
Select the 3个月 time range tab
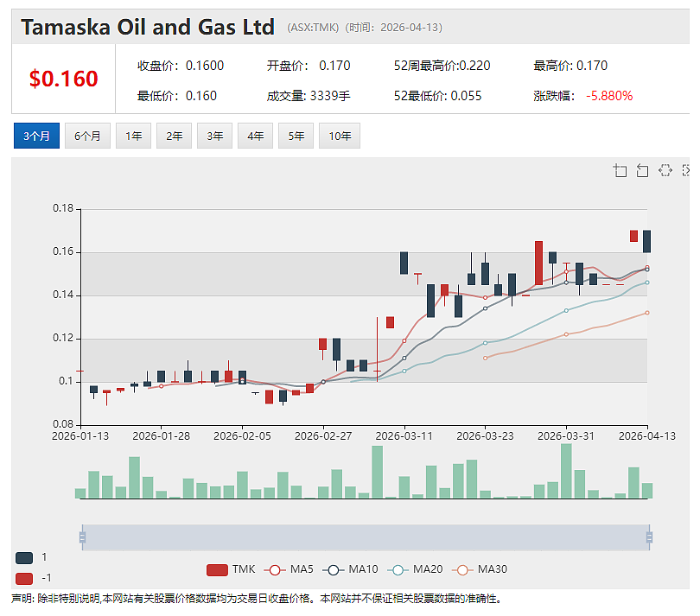click(36, 136)
